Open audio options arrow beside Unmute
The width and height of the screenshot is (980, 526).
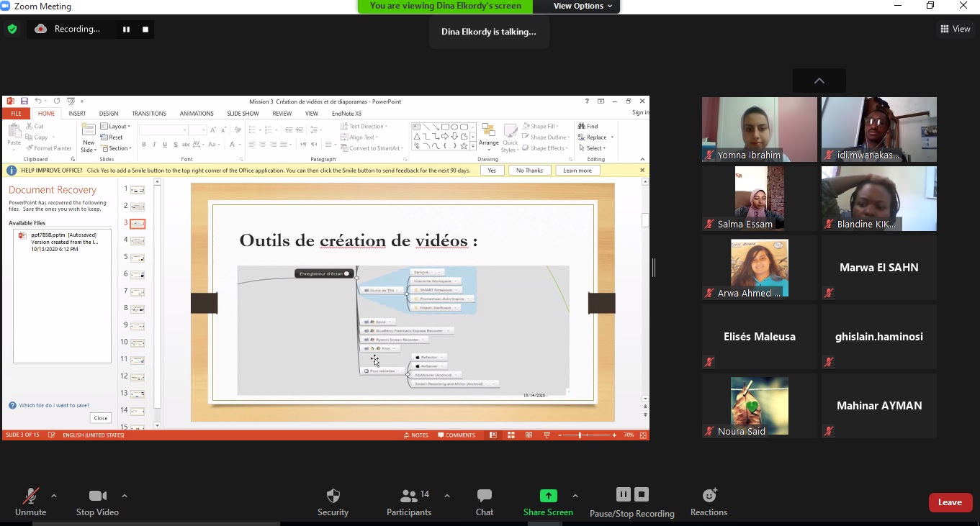click(x=53, y=496)
